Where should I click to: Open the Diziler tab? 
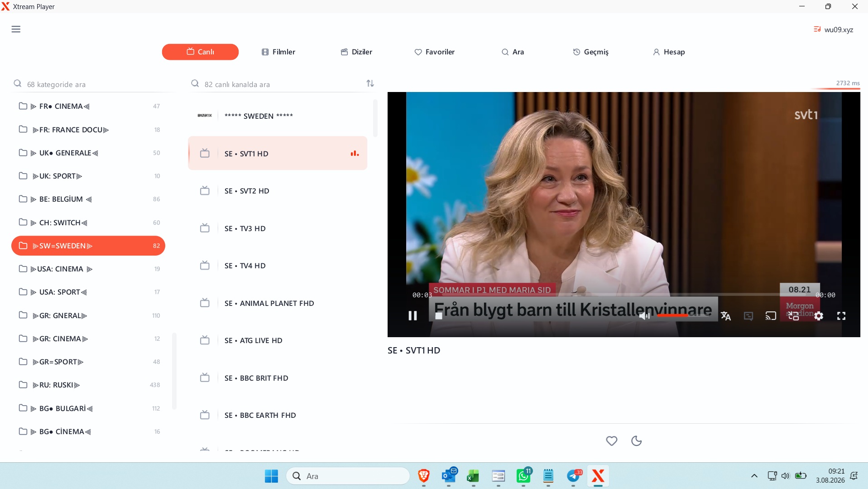(x=357, y=52)
